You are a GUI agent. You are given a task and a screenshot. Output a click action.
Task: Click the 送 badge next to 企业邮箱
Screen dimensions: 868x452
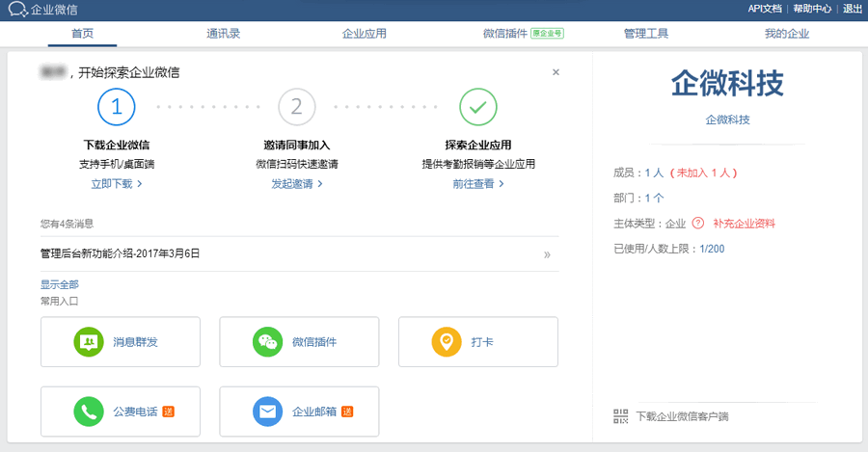point(347,412)
